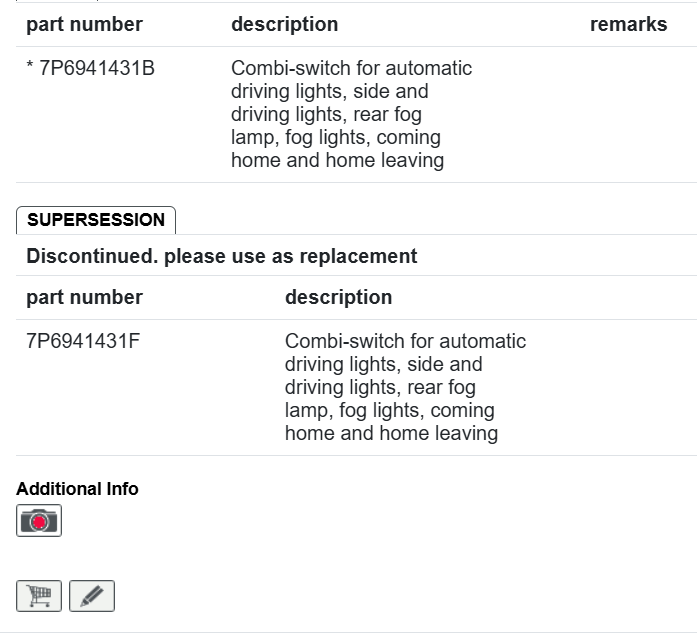Click the description text of part 7P6941431B
Image resolution: width=697 pixels, height=637 pixels.
pos(350,114)
